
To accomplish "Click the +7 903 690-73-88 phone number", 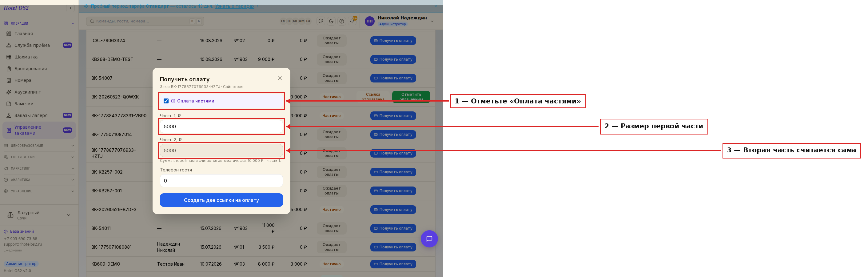I will (x=20, y=239).
